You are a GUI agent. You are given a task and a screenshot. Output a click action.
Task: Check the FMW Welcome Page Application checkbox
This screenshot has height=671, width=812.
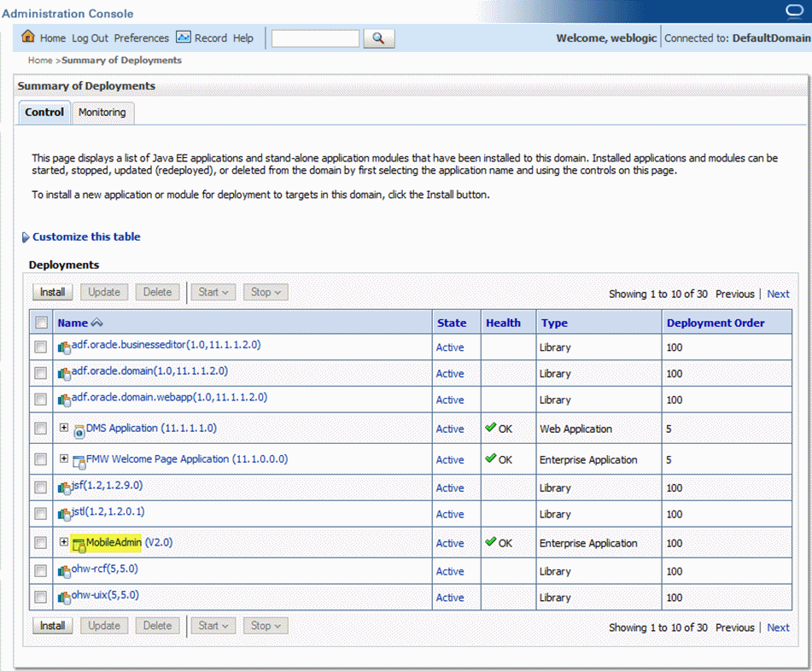click(40, 459)
